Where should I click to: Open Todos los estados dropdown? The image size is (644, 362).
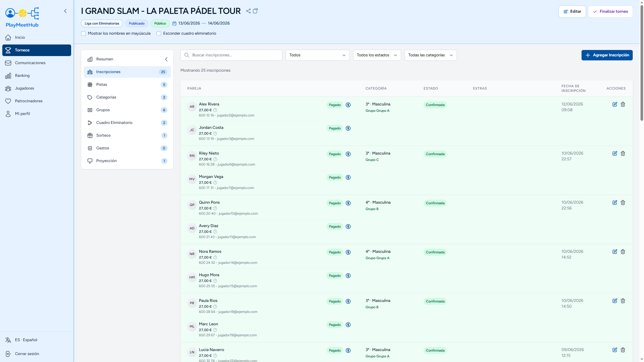click(377, 55)
